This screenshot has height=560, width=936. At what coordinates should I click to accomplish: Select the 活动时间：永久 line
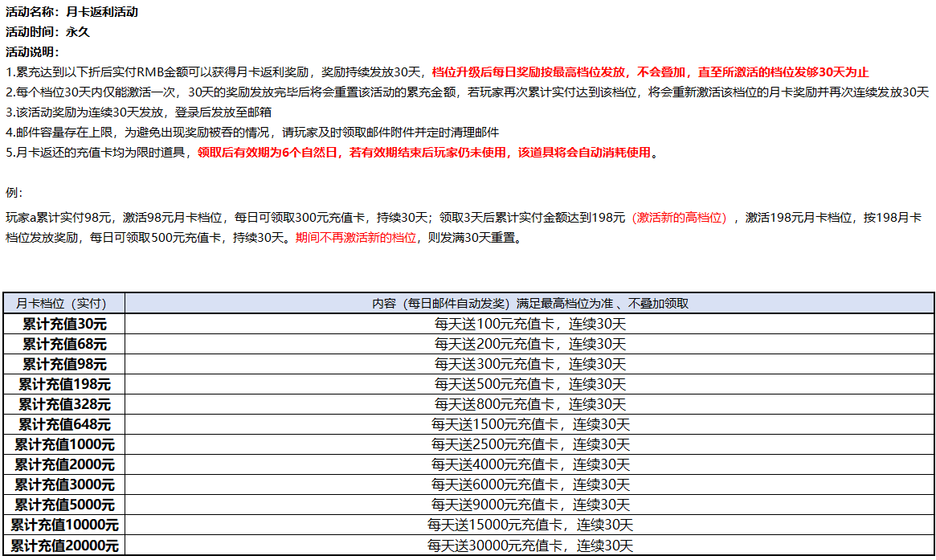click(x=48, y=32)
